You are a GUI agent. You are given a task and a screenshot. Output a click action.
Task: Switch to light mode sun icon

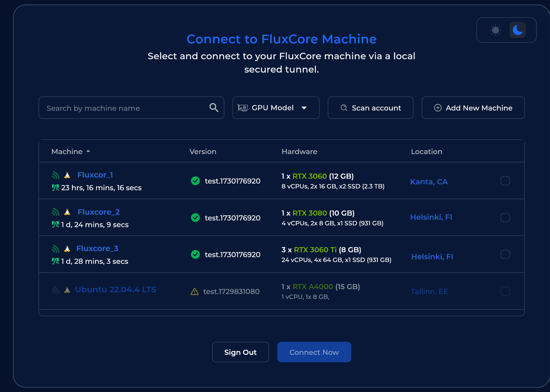[x=496, y=30]
